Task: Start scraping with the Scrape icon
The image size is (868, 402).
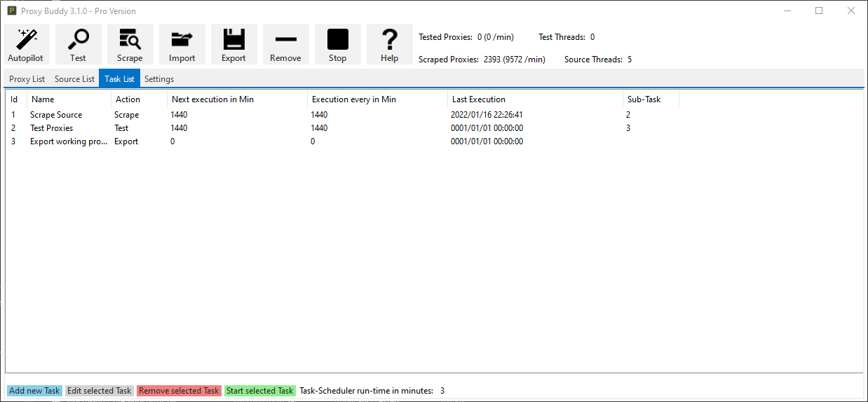Action: point(130,44)
